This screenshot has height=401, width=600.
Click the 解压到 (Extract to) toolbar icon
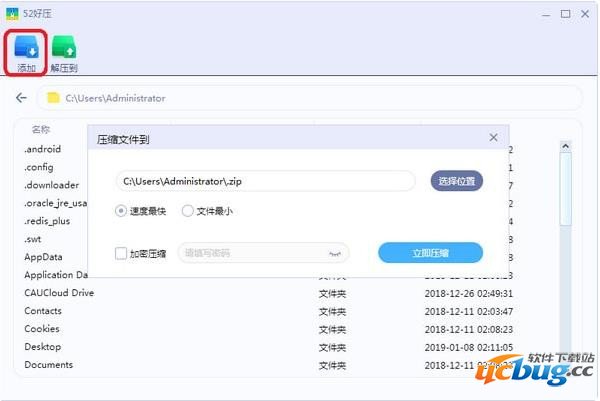click(x=64, y=54)
